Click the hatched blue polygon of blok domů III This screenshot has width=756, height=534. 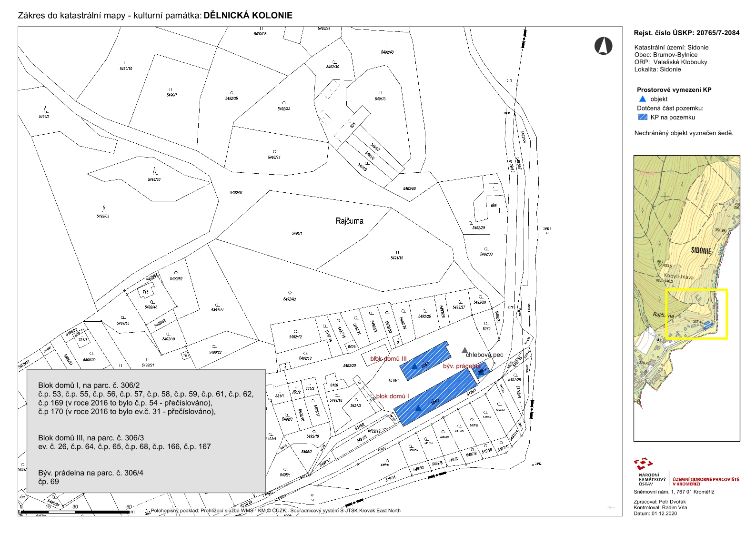coord(425,360)
